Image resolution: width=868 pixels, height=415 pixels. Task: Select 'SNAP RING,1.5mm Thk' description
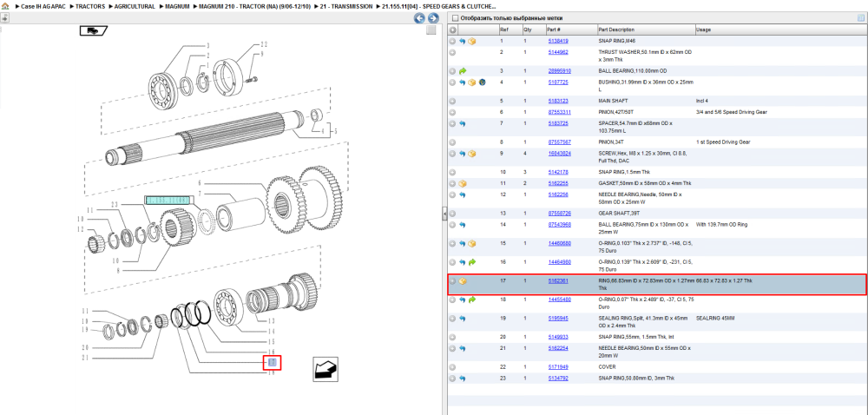point(626,172)
